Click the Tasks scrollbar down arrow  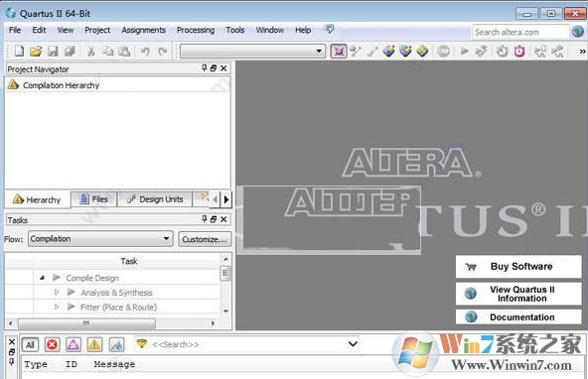pyautogui.click(x=225, y=312)
